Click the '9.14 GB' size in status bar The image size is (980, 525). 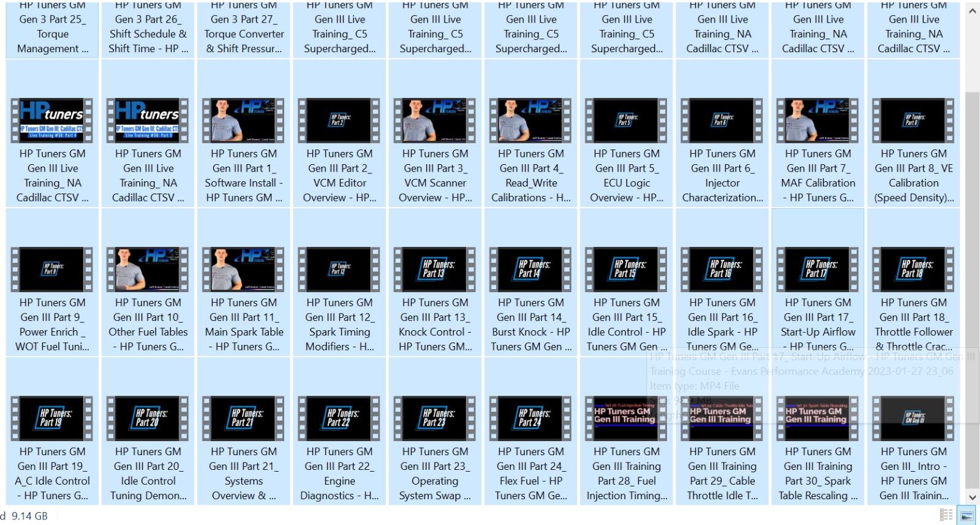coord(29,516)
